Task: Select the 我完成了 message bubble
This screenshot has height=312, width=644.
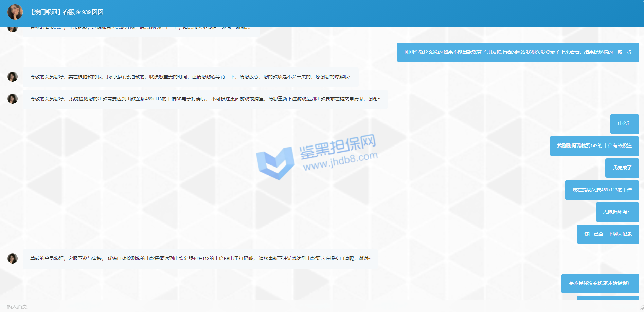Action: [622, 168]
